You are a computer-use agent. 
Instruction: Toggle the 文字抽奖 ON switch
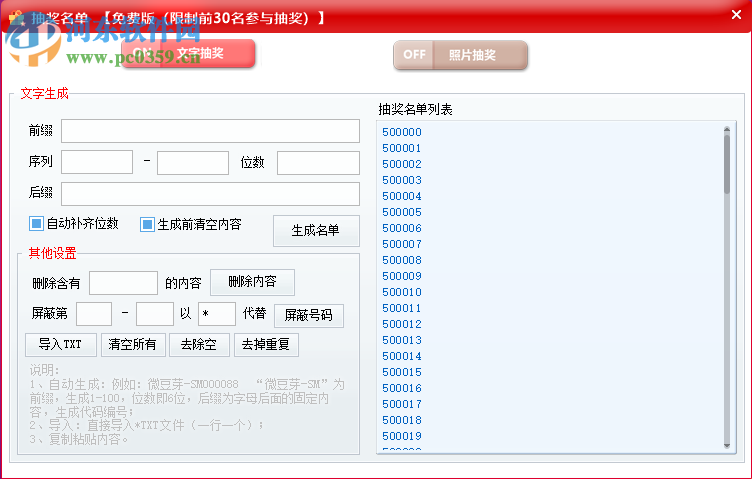point(188,53)
